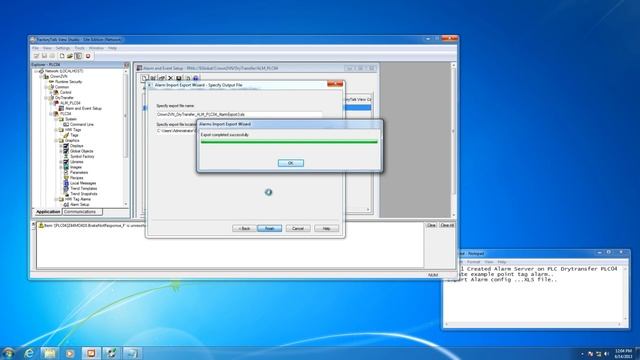Expand the Displays node in tree
640x360 pixels.
click(x=61, y=146)
